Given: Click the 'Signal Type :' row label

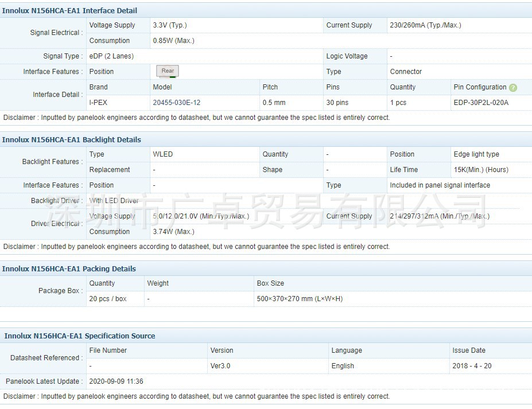Looking at the screenshot, I should coord(63,56).
